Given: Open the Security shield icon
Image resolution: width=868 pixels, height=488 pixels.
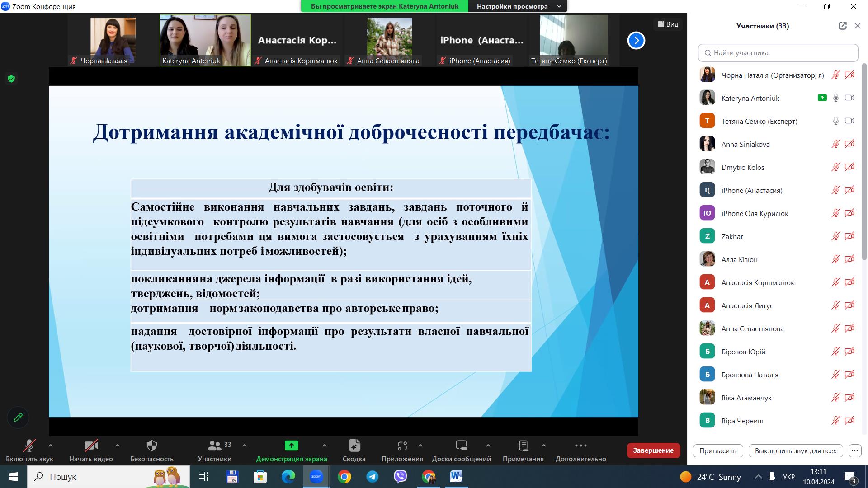Looking at the screenshot, I should coord(152,446).
